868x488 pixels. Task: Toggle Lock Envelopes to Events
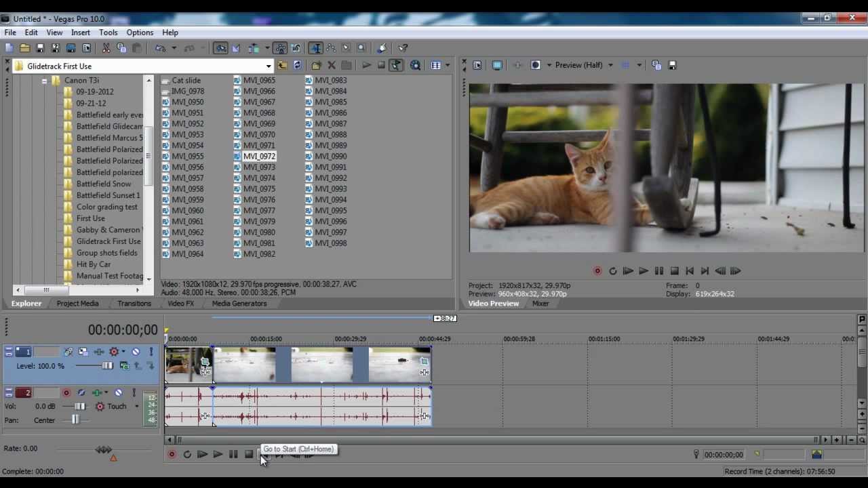pos(280,48)
